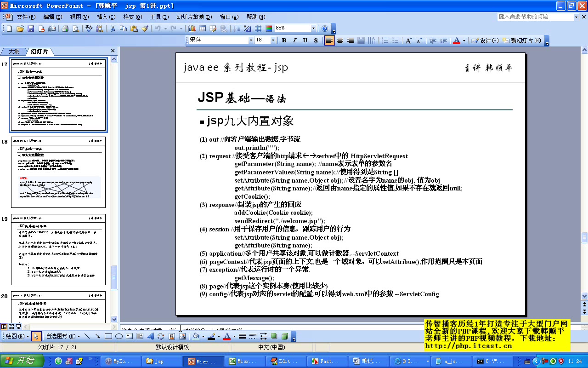This screenshot has width=588, height=368.
Task: Toggle bold formatting
Action: [x=284, y=40]
